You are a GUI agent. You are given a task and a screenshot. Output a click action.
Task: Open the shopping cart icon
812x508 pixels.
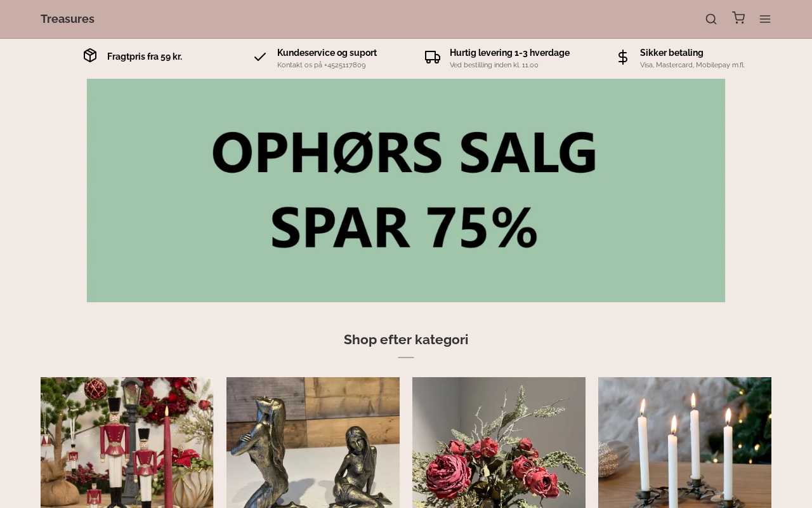[x=738, y=18]
